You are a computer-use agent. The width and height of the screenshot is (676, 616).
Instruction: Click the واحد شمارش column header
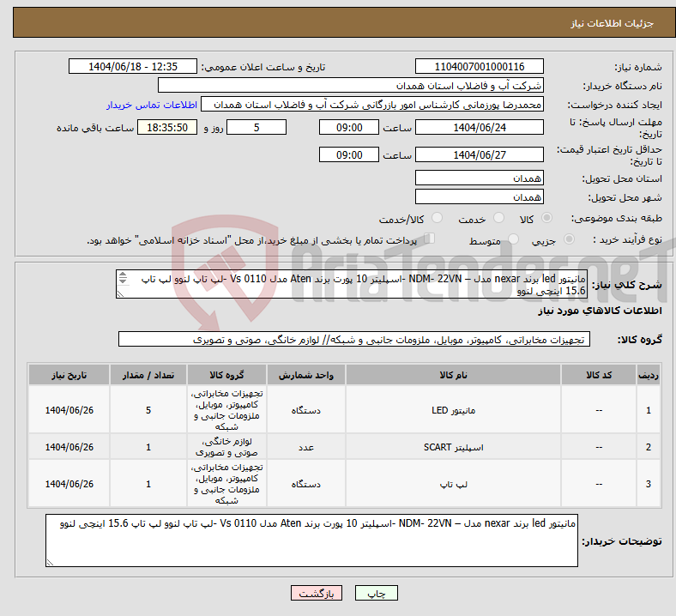306,375
